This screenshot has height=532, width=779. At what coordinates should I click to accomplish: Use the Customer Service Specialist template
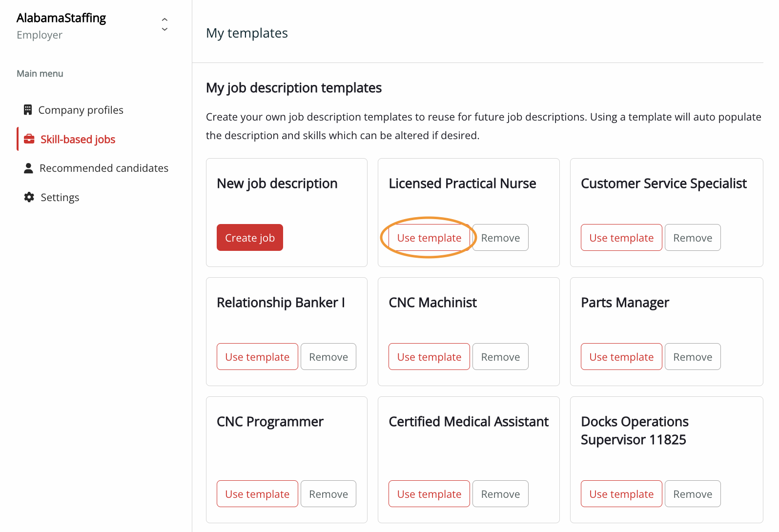621,238
